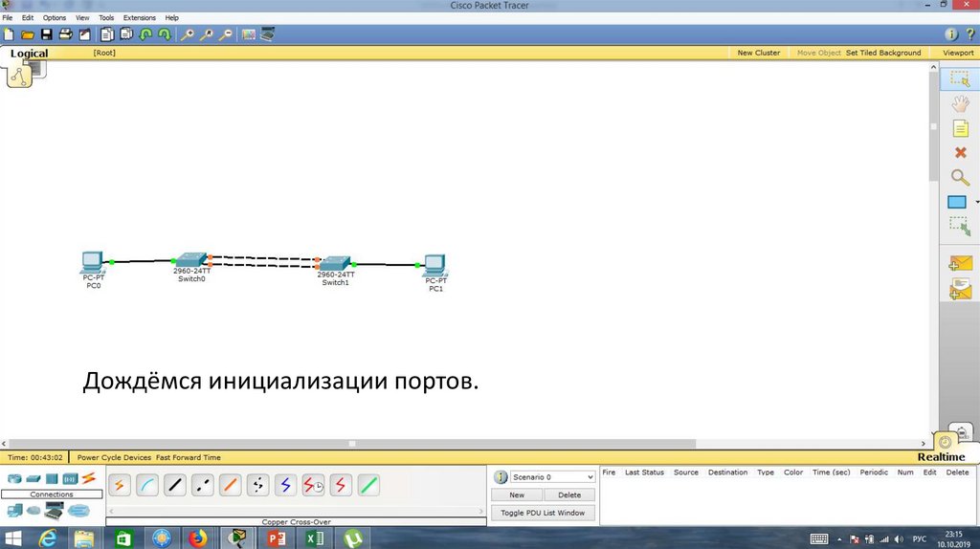Click Power Cycle Devices
Image resolution: width=980 pixels, height=549 pixels.
(x=114, y=457)
